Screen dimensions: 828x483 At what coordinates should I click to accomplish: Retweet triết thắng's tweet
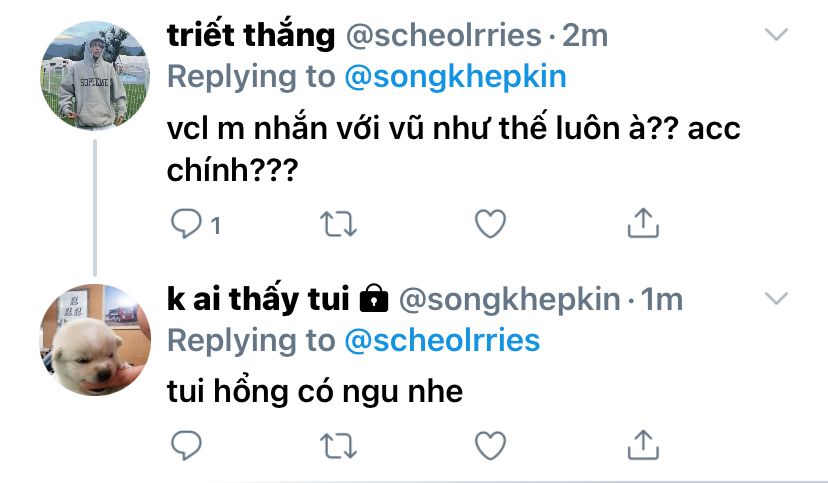click(x=338, y=224)
